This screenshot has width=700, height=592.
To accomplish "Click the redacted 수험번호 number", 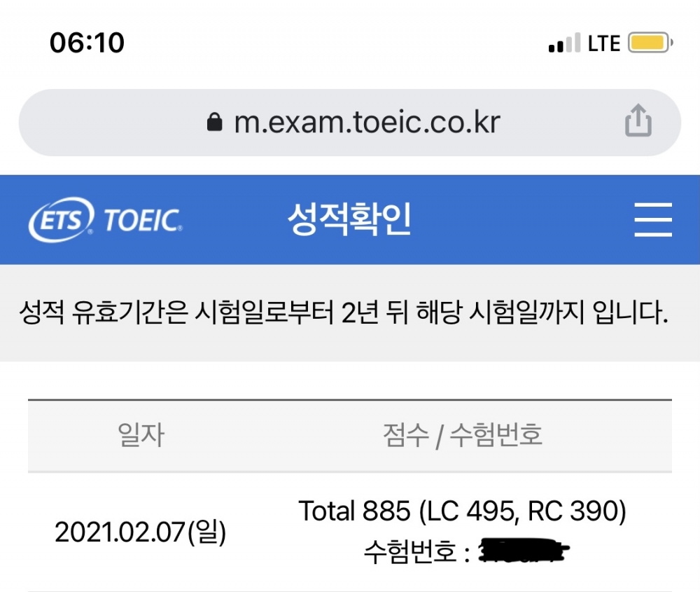I will (x=524, y=551).
